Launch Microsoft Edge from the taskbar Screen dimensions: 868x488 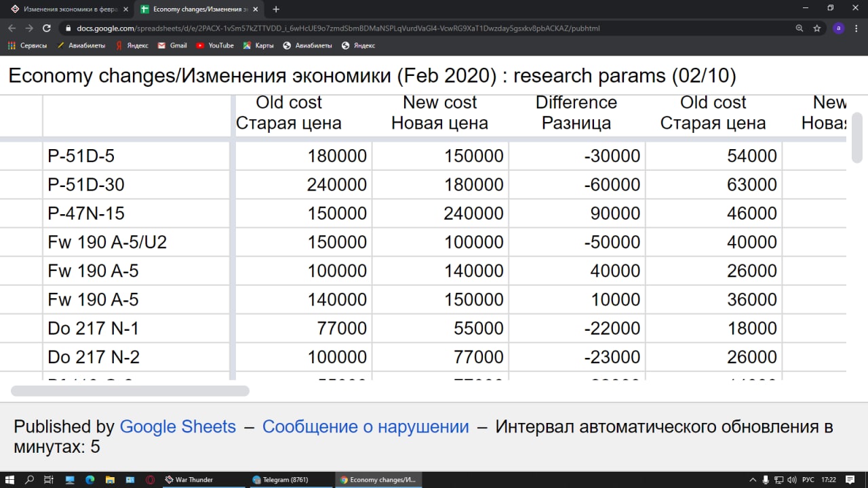pyautogui.click(x=90, y=479)
